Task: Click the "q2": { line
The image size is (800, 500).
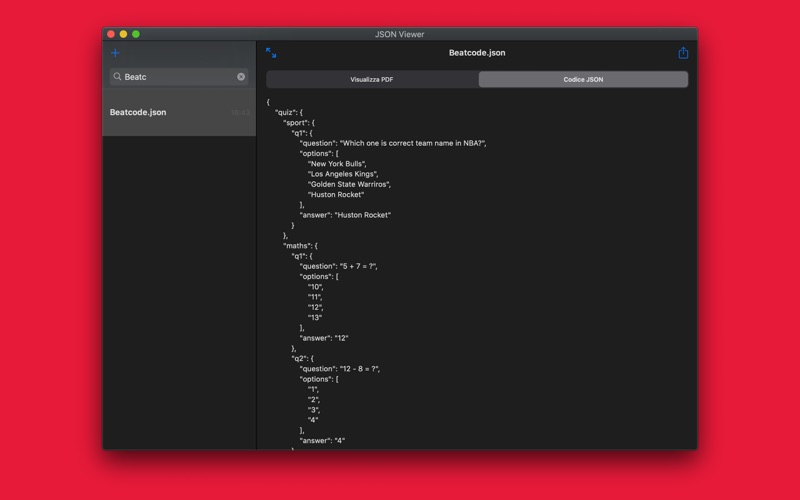Action: click(x=303, y=358)
